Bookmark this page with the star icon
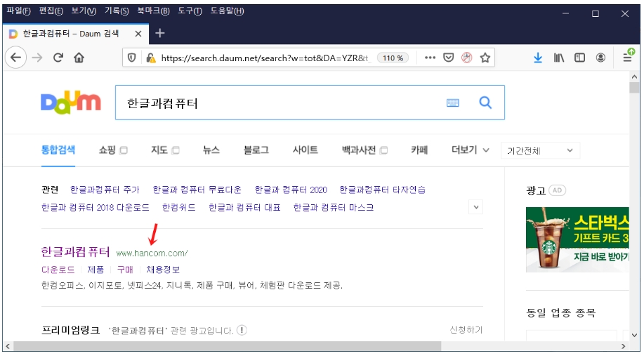Viewport: 644px width, 356px height. coord(485,58)
